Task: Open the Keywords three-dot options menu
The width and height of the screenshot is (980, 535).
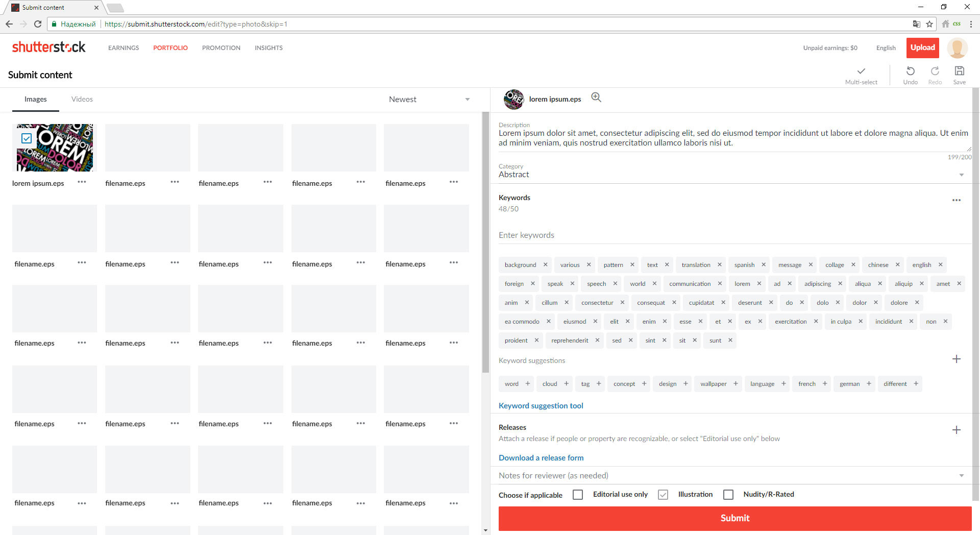Action: 957,200
